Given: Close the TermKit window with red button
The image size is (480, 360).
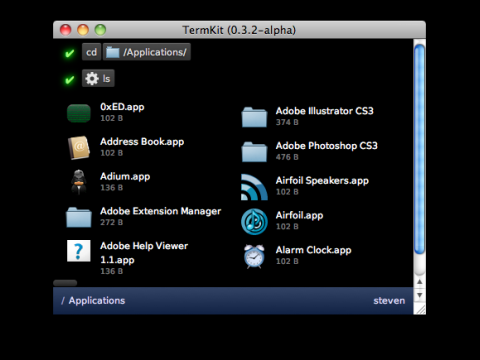Looking at the screenshot, I should (x=66, y=30).
